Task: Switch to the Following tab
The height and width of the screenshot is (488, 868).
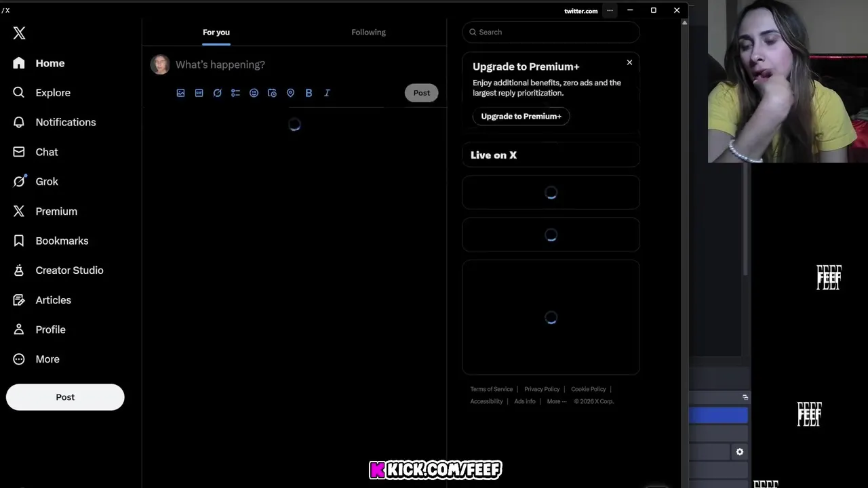Action: pos(368,32)
